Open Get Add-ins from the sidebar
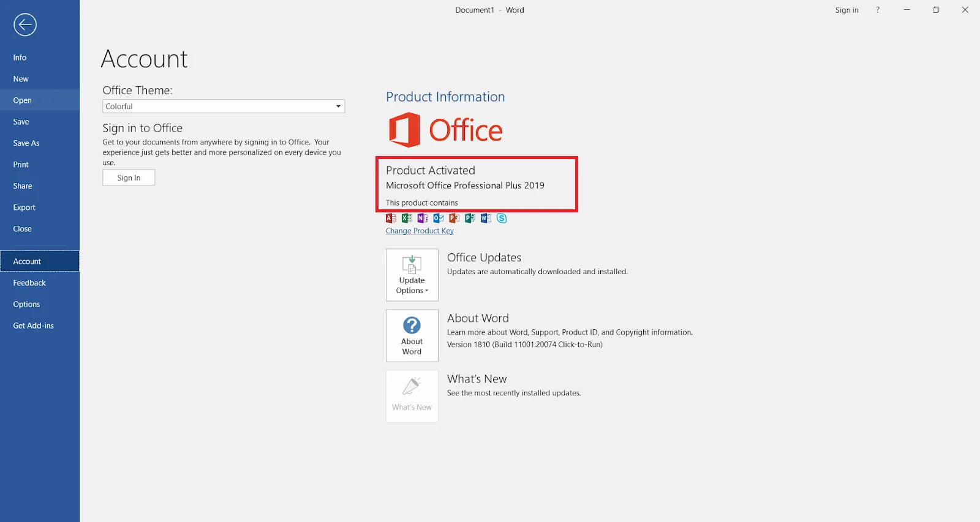980x522 pixels. coord(34,326)
